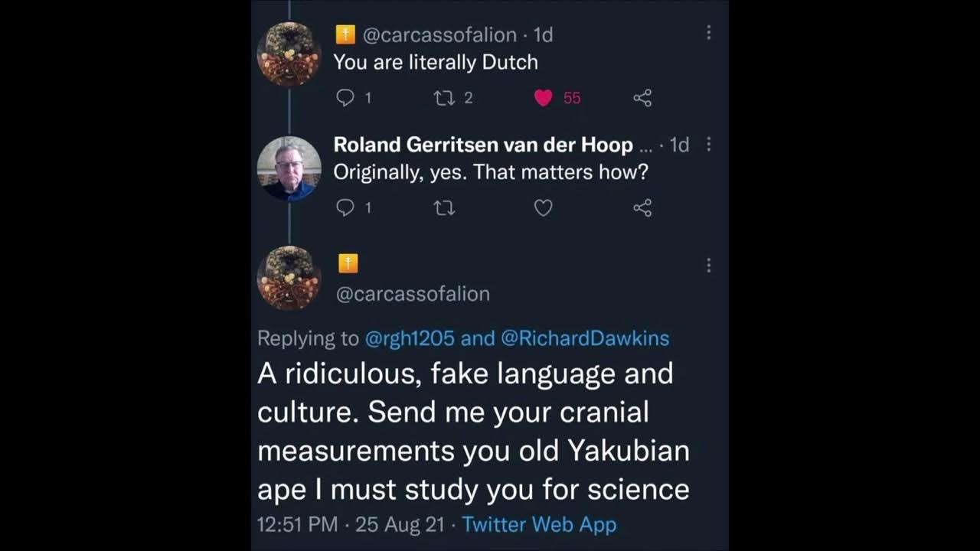
Task: Open Roland Gerritsen van der Hoop's profile picture
Action: click(x=289, y=168)
